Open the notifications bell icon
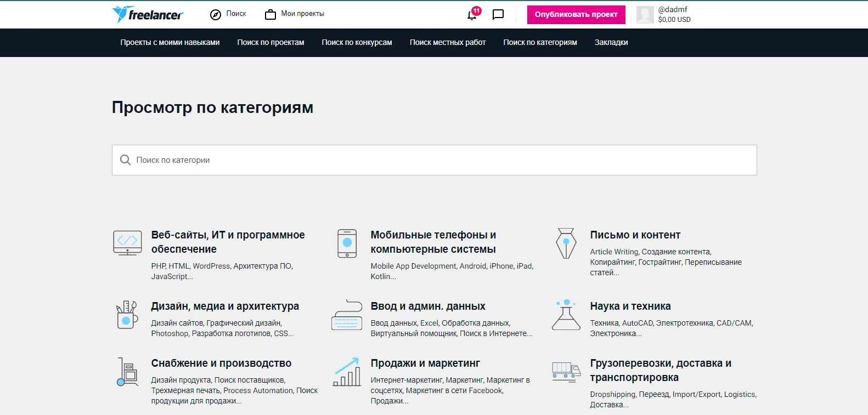Screen dimensions: 868x415 (472, 15)
